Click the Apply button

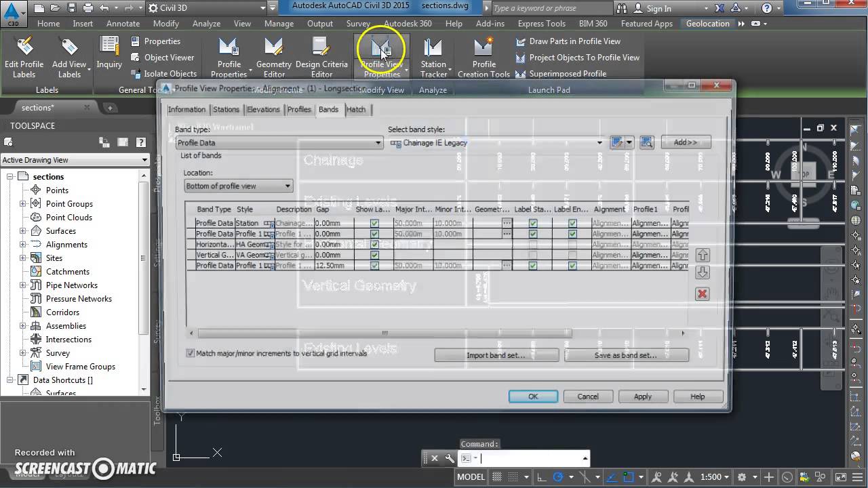[643, 396]
